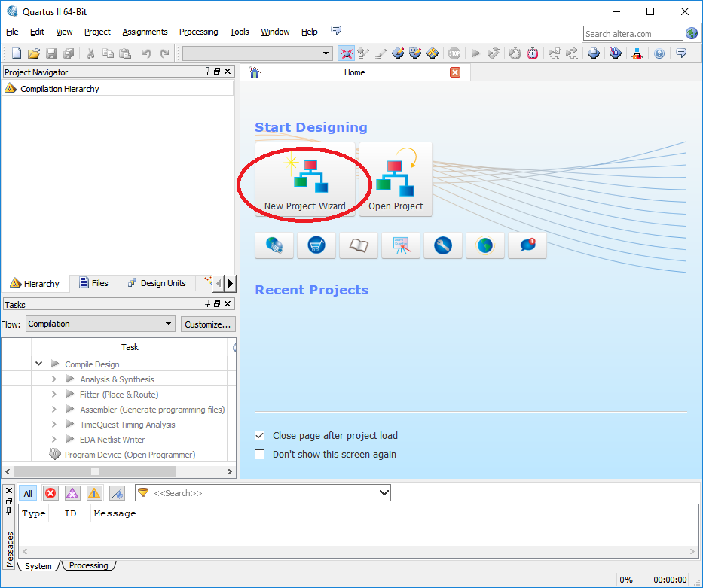
Task: Click the Redo arrow icon
Action: 164,53
